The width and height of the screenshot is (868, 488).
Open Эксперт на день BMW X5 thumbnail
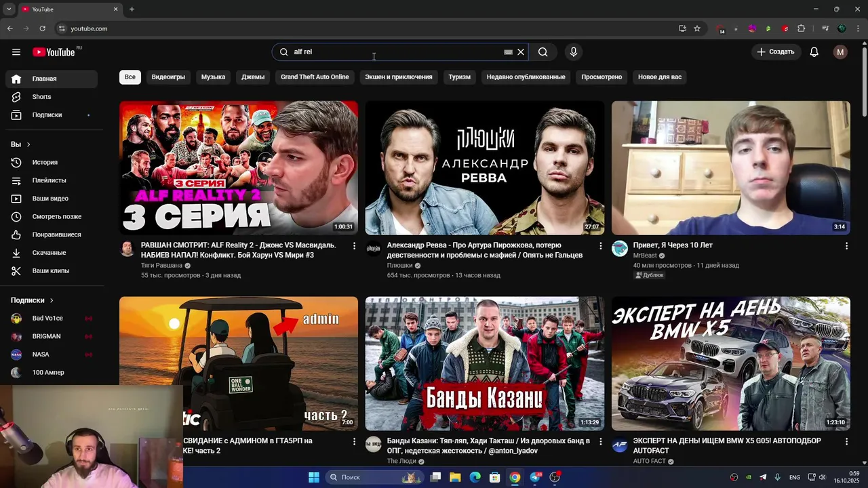[x=730, y=363]
